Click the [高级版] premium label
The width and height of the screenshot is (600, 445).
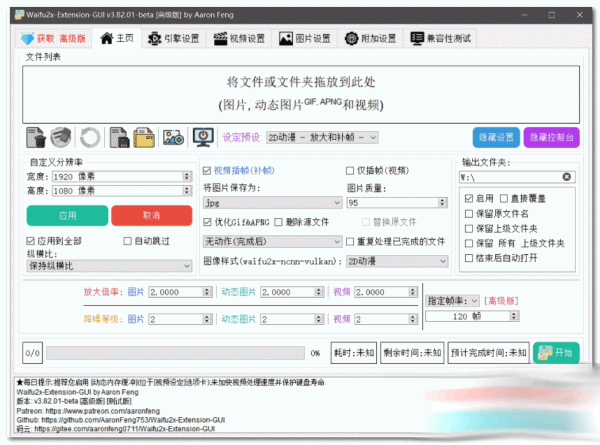tap(501, 301)
